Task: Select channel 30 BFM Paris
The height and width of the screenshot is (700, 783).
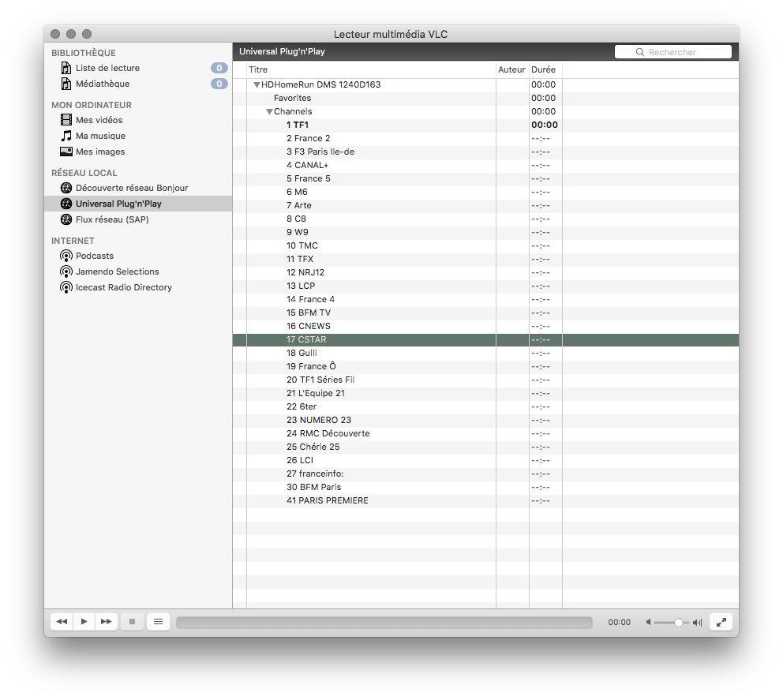Action: [485, 487]
